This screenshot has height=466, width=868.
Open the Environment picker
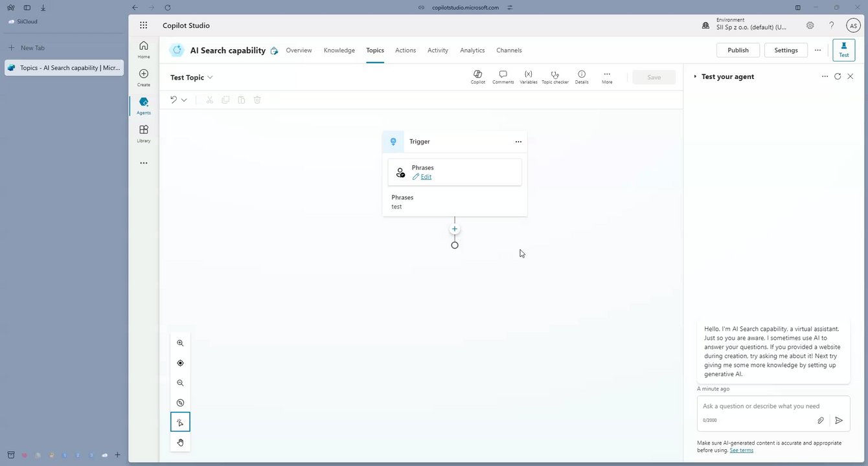pyautogui.click(x=744, y=25)
